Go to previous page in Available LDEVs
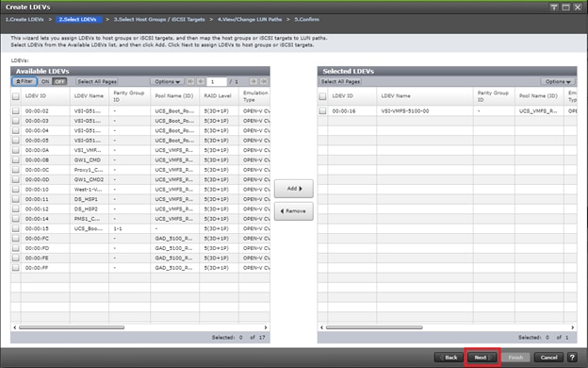 201,81
